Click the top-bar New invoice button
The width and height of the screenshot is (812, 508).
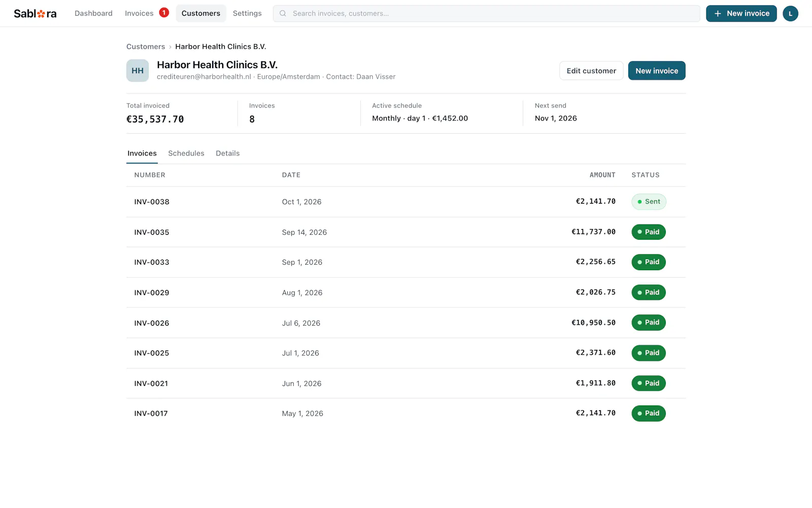click(x=741, y=14)
